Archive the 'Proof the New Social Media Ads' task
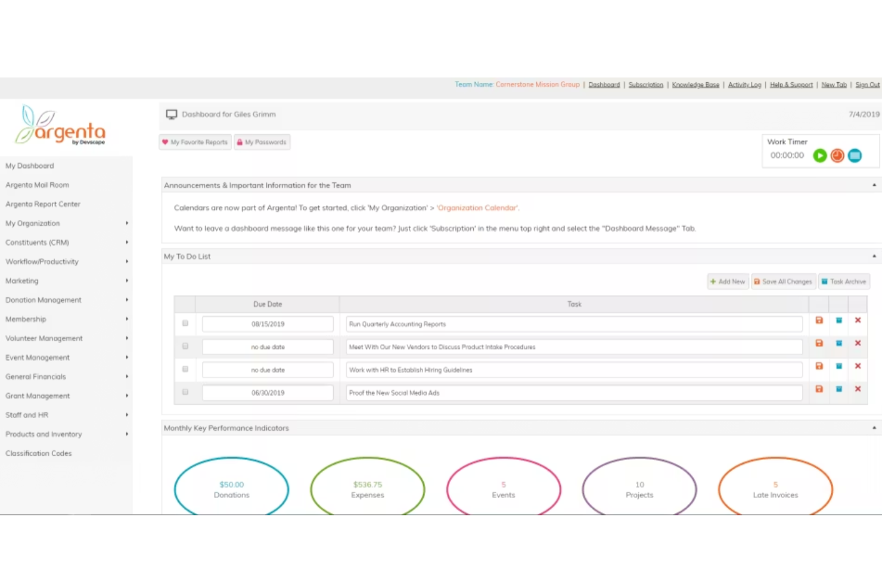 pos(838,388)
